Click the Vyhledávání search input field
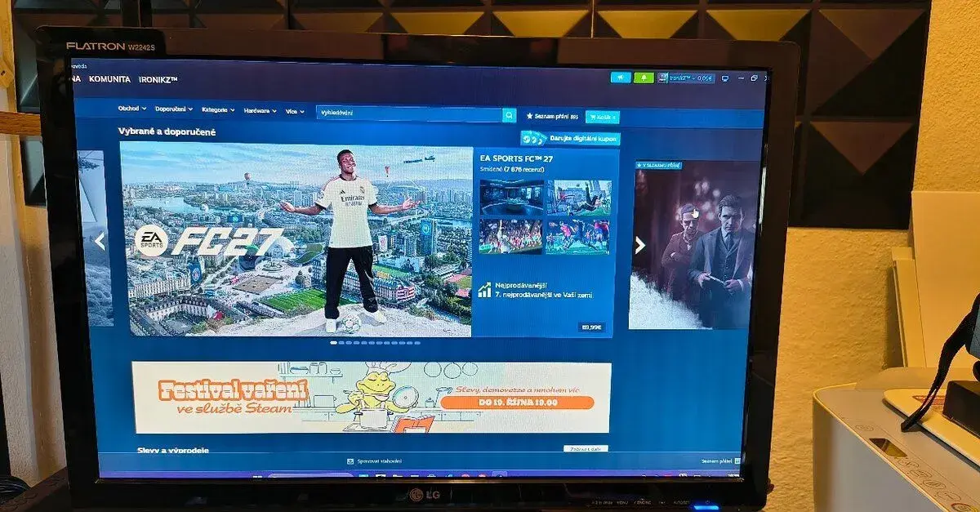 pos(409,114)
